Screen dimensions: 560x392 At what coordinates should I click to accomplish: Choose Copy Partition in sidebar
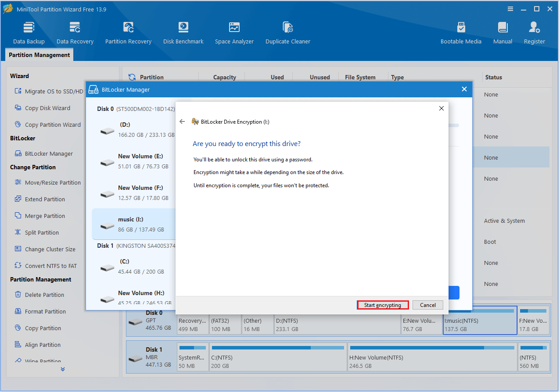[38, 328]
